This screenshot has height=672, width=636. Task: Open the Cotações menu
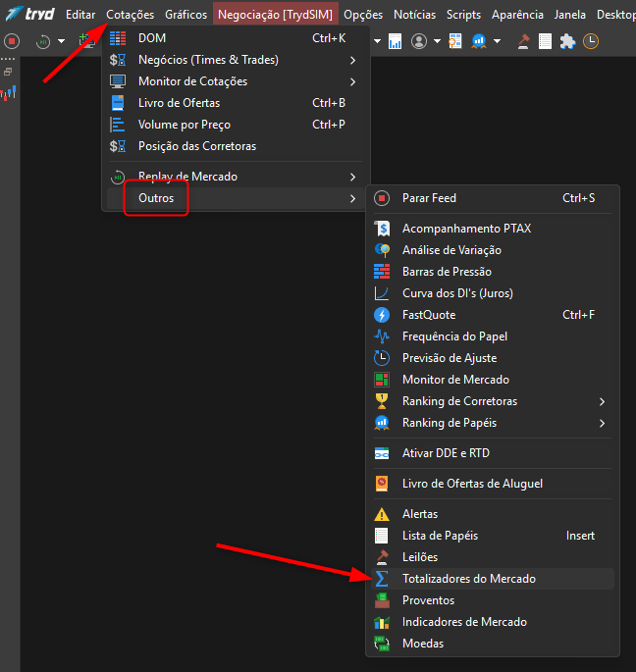point(130,15)
